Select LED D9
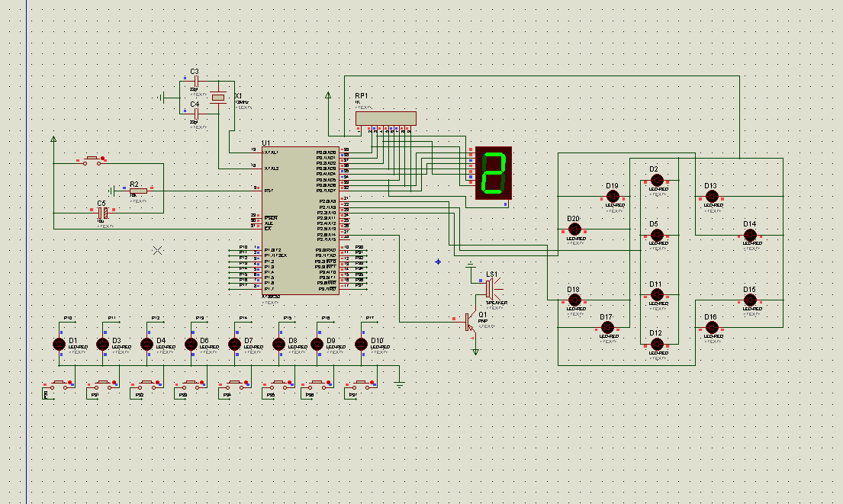Screen dimensions: 843x504 pos(317,345)
